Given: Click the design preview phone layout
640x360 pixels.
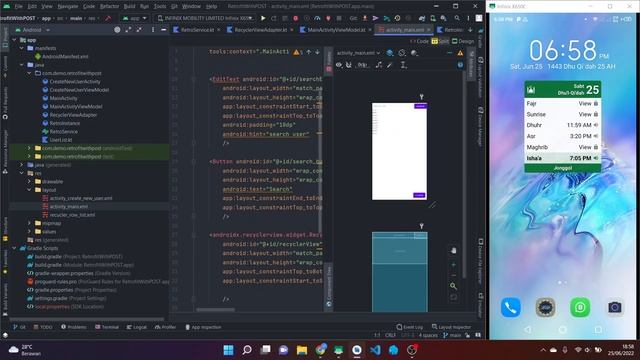Looking at the screenshot, I should tap(399, 151).
